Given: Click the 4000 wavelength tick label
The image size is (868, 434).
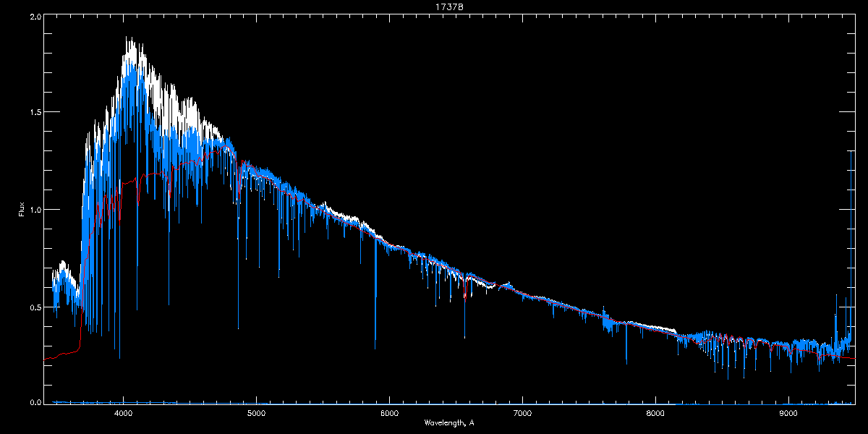Looking at the screenshot, I should (124, 413).
